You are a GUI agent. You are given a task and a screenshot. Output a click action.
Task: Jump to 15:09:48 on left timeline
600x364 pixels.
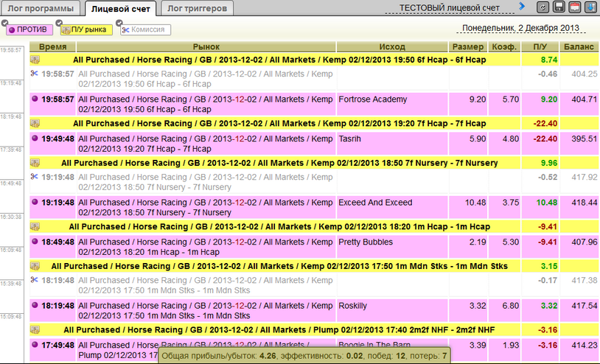(11, 317)
